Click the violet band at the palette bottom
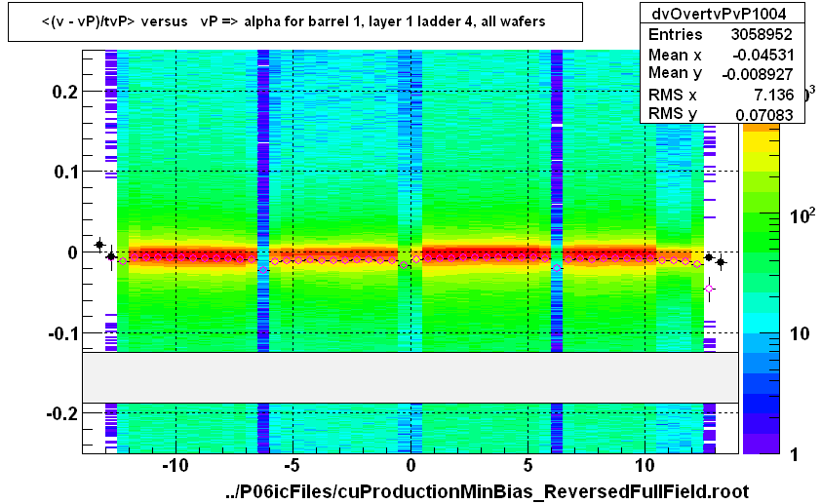Screen dimensions: 821x504 click(761, 444)
